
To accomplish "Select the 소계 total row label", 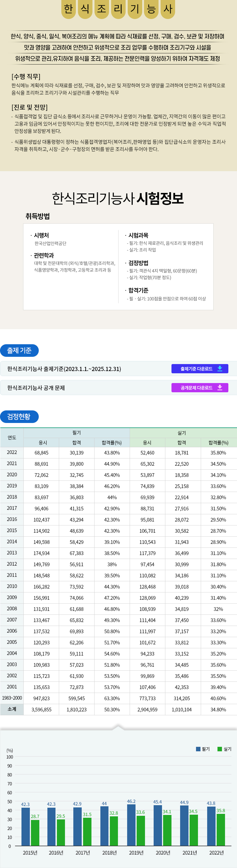I will [x=12, y=709].
